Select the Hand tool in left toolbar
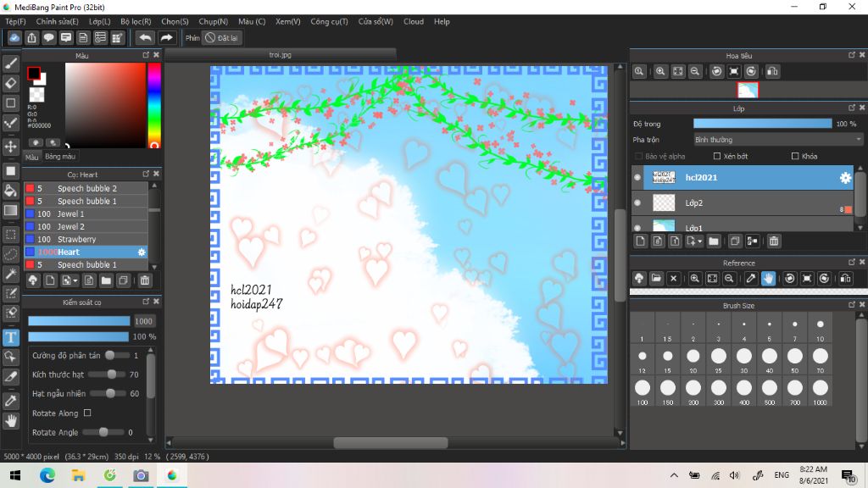This screenshot has height=488, width=868. pos(10,421)
